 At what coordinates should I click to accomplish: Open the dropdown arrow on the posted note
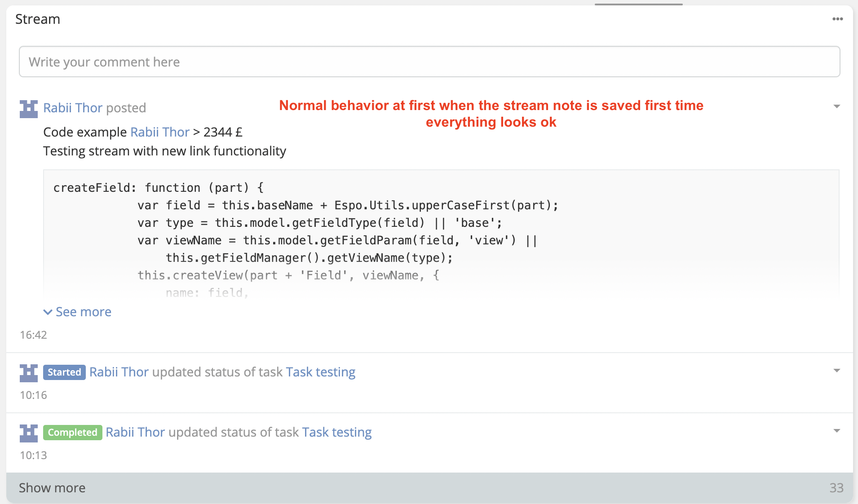coord(836,106)
